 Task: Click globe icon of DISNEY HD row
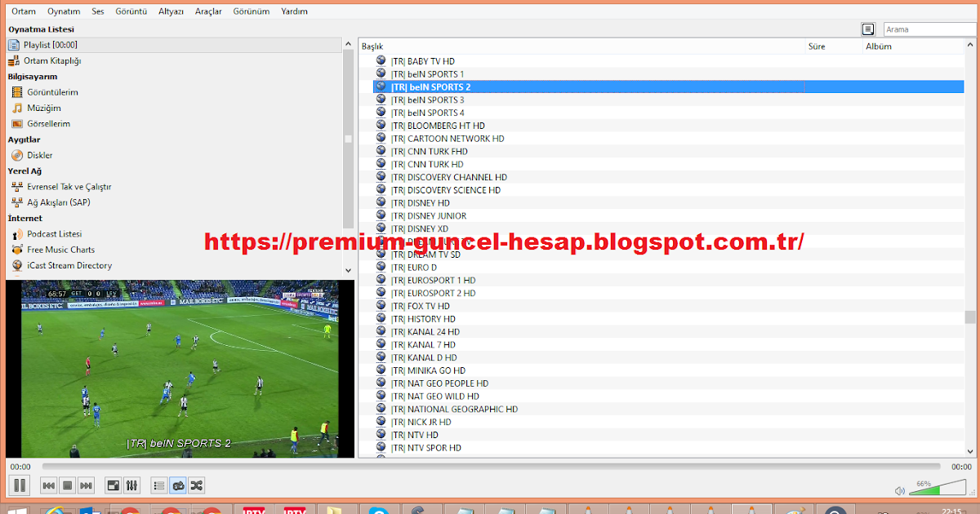point(381,203)
